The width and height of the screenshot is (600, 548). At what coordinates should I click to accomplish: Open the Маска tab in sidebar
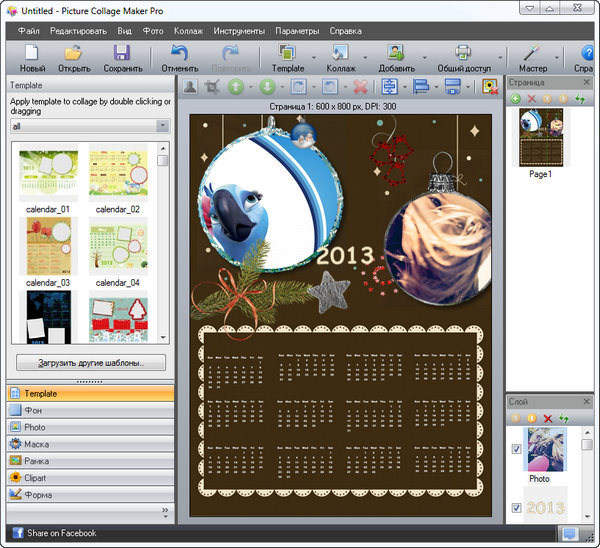click(36, 444)
